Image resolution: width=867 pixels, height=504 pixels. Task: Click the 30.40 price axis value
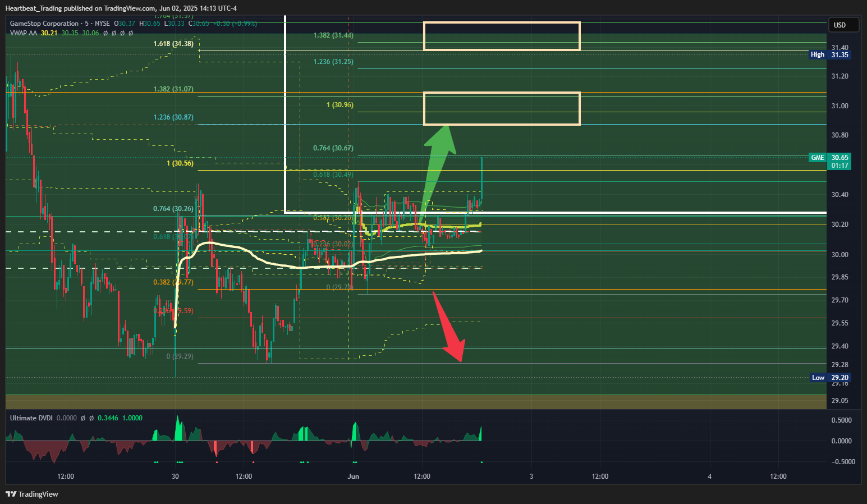[840, 195]
